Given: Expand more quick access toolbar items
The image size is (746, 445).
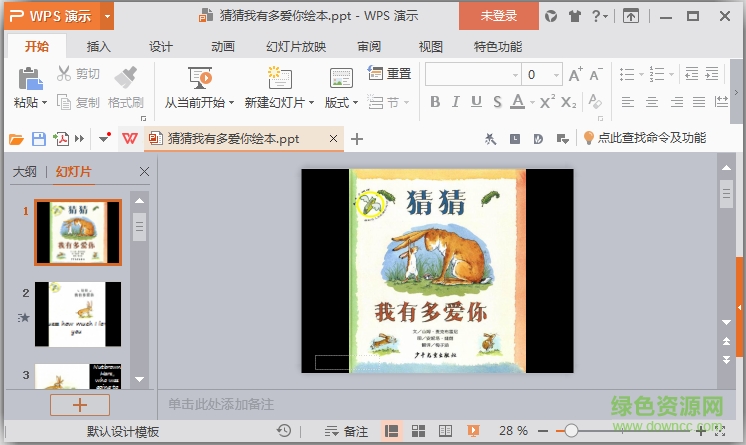Looking at the screenshot, I should click(79, 139).
